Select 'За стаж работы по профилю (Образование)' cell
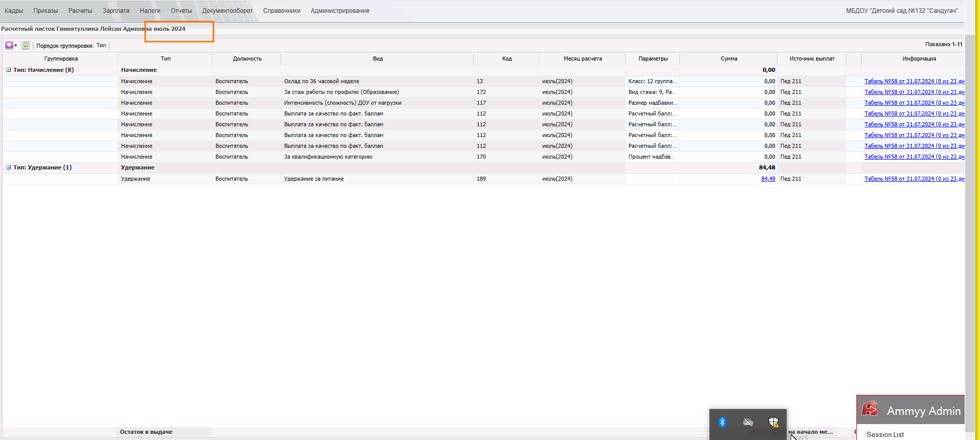 click(377, 92)
